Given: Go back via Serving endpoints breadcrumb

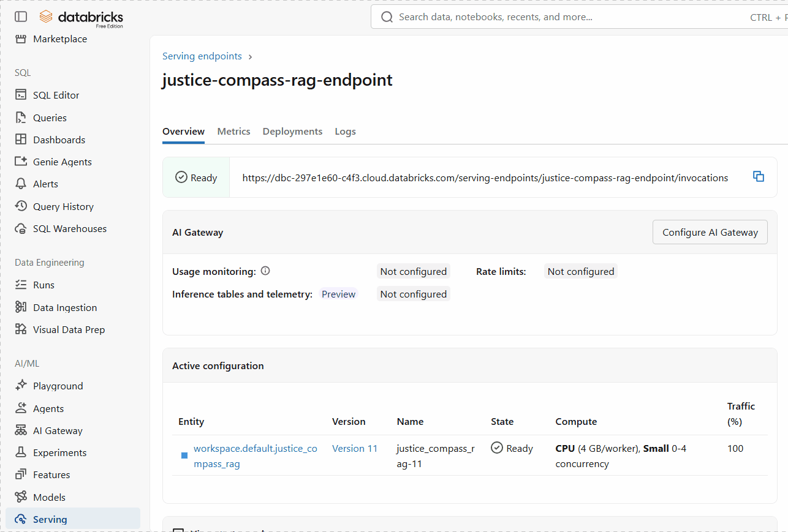Looking at the screenshot, I should [202, 56].
